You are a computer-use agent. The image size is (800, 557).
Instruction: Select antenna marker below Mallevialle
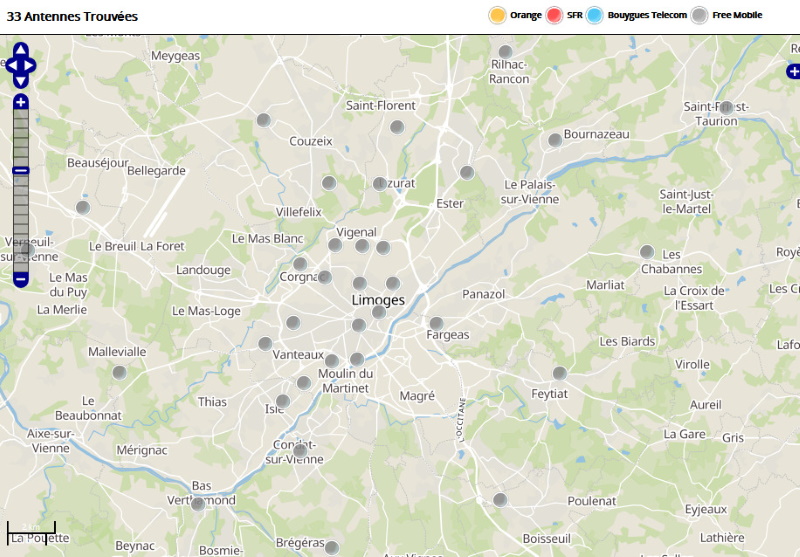tap(119, 373)
